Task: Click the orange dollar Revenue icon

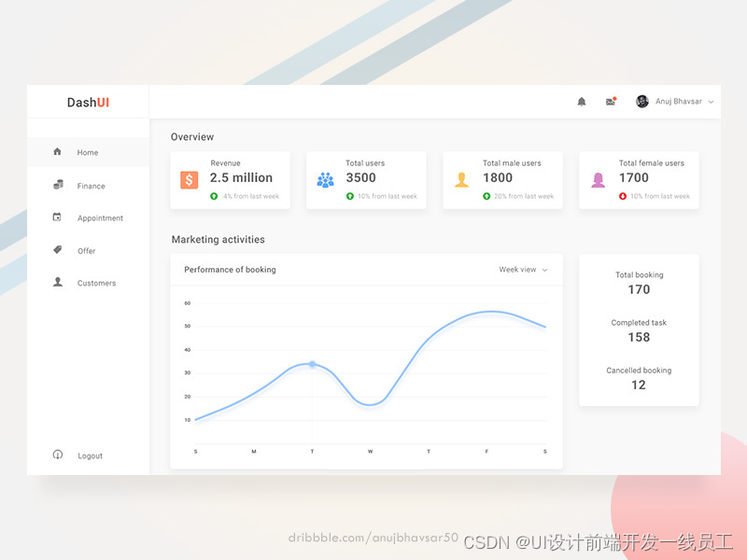Action: point(190,180)
